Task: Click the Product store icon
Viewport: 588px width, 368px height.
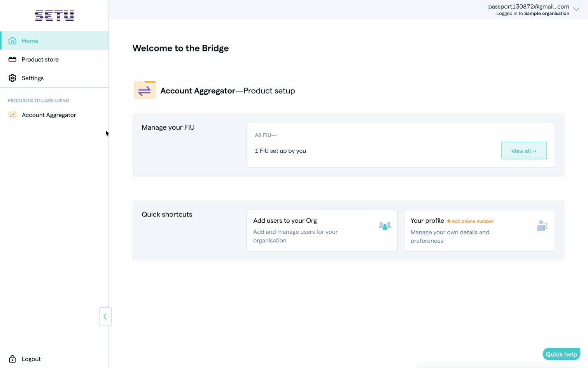Action: [x=12, y=59]
